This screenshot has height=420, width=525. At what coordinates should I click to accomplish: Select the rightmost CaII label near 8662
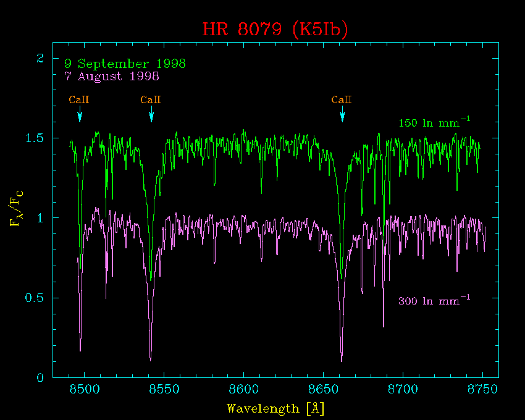pyautogui.click(x=342, y=100)
